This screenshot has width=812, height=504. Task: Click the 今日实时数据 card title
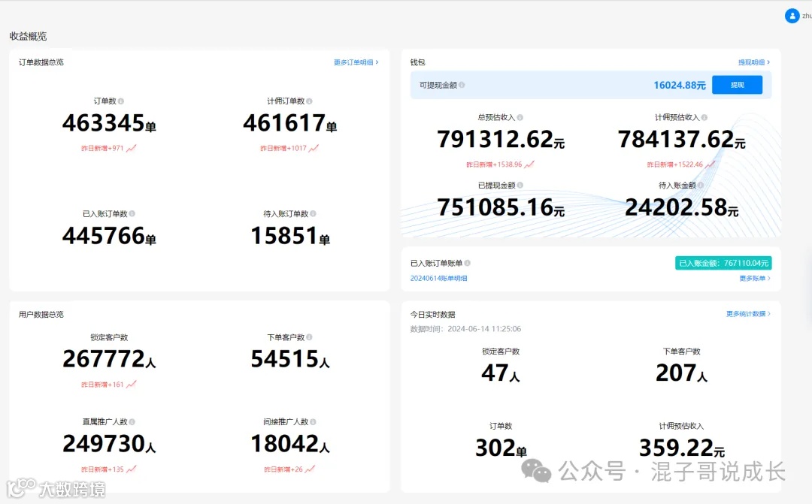(433, 314)
